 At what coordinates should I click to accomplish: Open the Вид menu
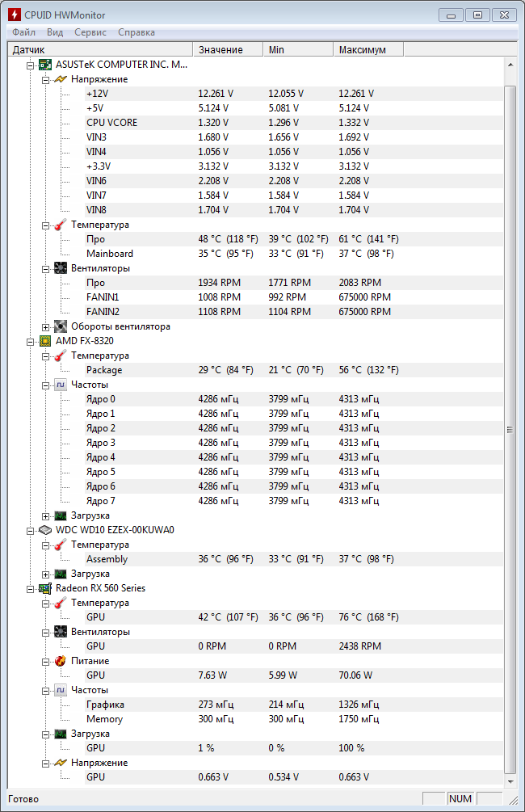[x=55, y=32]
